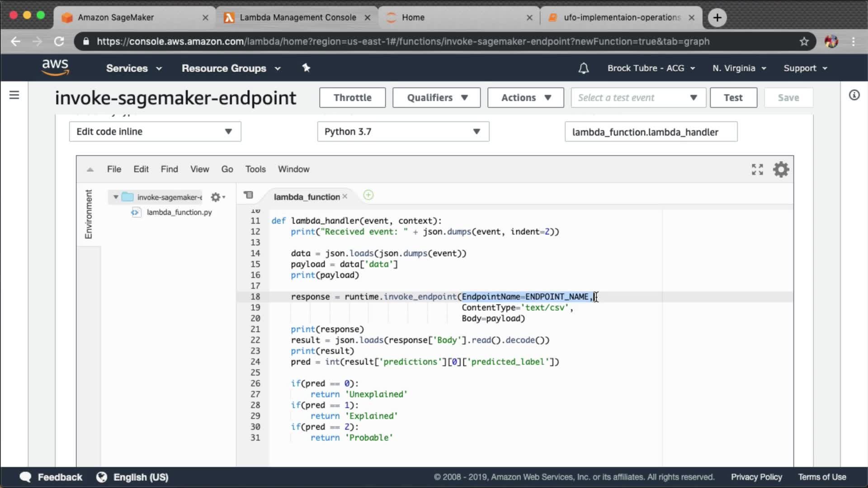This screenshot has height=488, width=868.
Task: Bookmark this page with star icon
Action: [804, 42]
